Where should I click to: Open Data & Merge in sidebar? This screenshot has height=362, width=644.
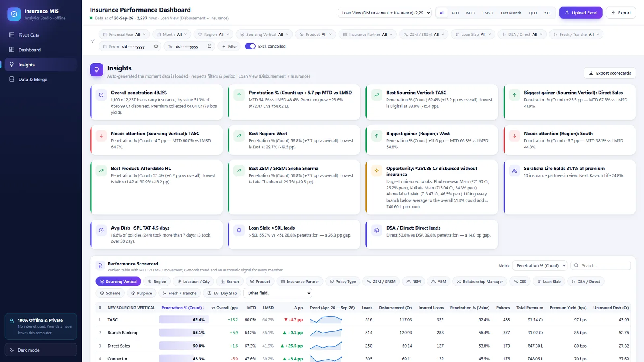[41, 79]
